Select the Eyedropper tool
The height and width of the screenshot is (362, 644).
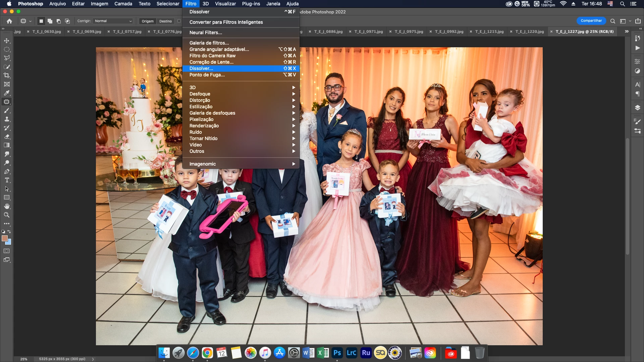pos(7,93)
